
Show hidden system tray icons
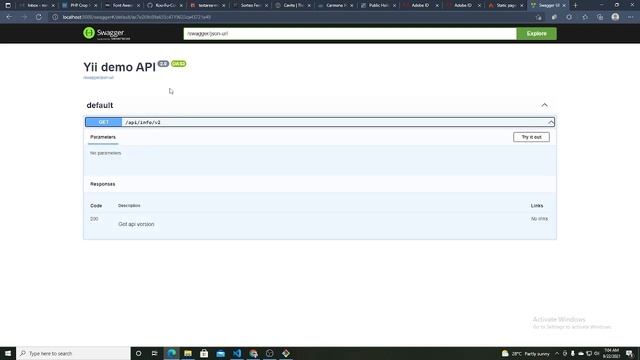557,353
